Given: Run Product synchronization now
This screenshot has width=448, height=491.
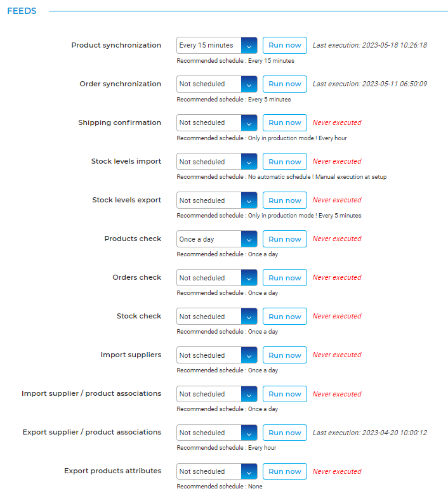Looking at the screenshot, I should point(285,46).
